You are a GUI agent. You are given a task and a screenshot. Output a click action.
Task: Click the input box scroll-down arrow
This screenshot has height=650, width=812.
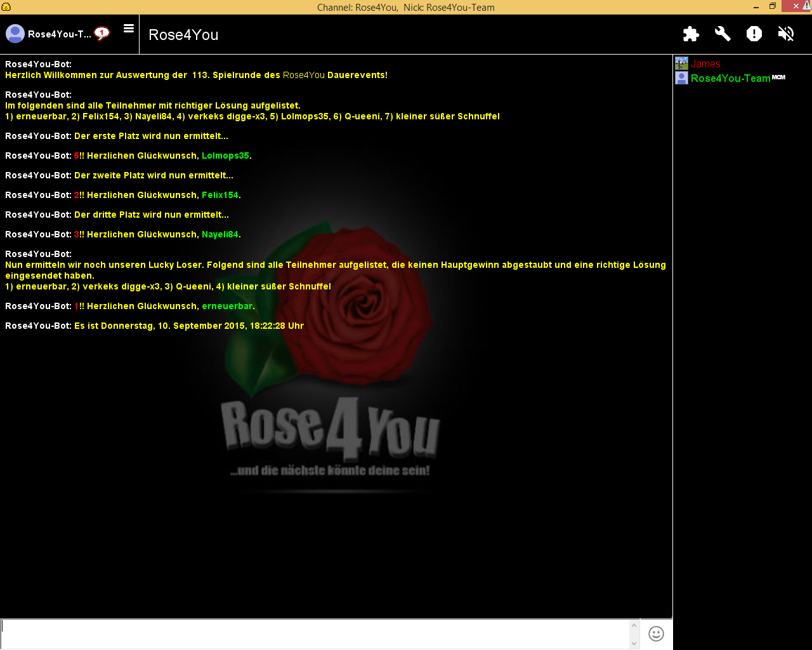(634, 643)
